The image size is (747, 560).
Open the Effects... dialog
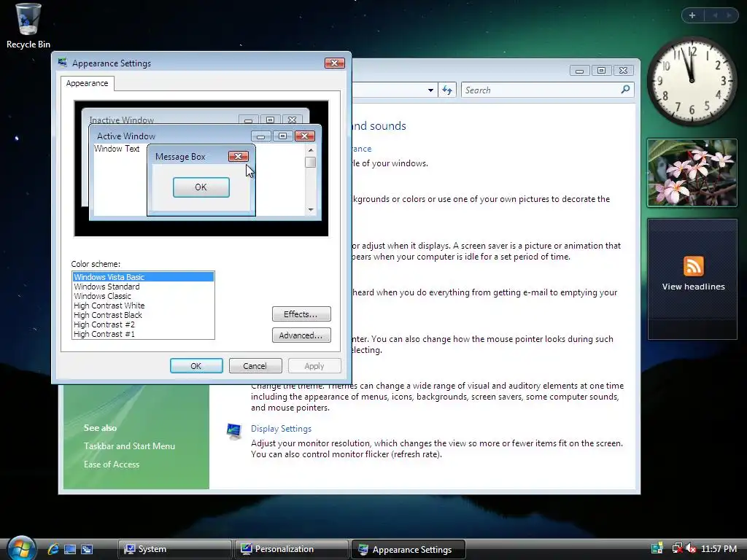(301, 314)
